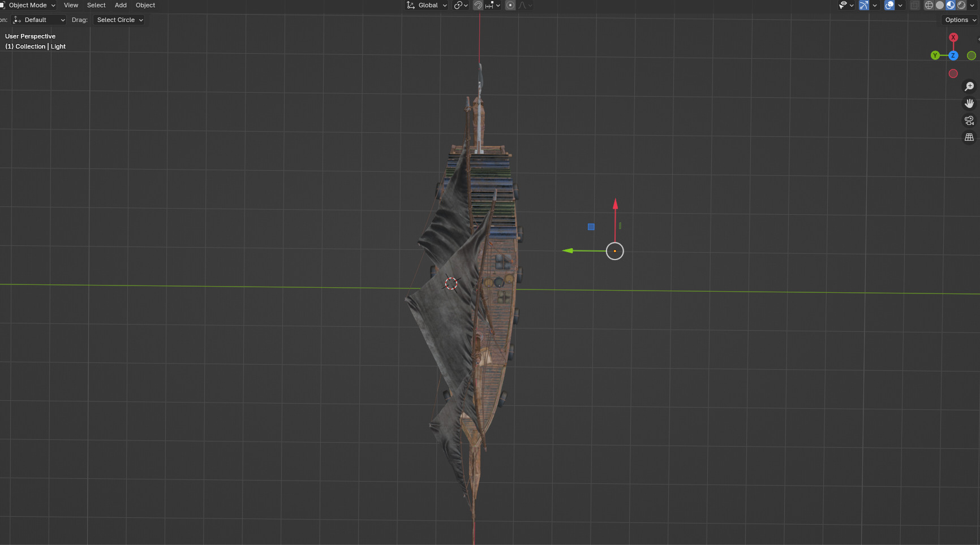Open the Default orientation dropdown
Screen dimensions: 980x545
pyautogui.click(x=39, y=20)
